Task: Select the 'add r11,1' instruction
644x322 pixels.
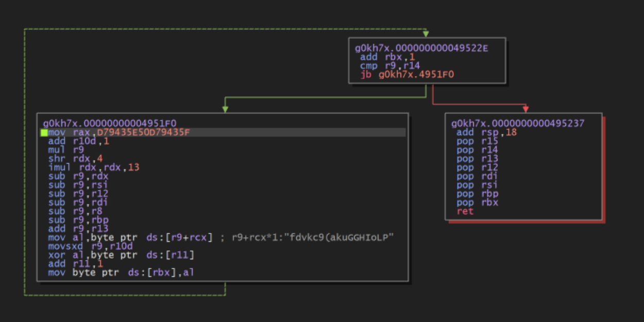Action: (x=76, y=264)
